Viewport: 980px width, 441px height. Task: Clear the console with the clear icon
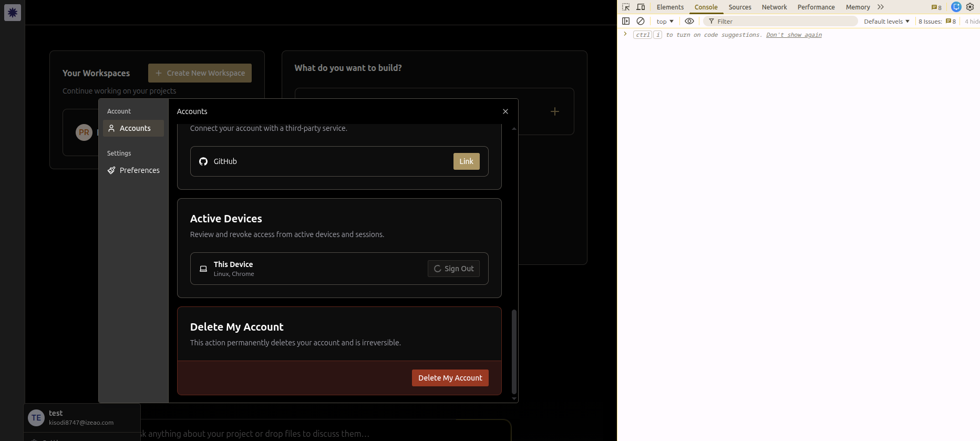pyautogui.click(x=641, y=21)
